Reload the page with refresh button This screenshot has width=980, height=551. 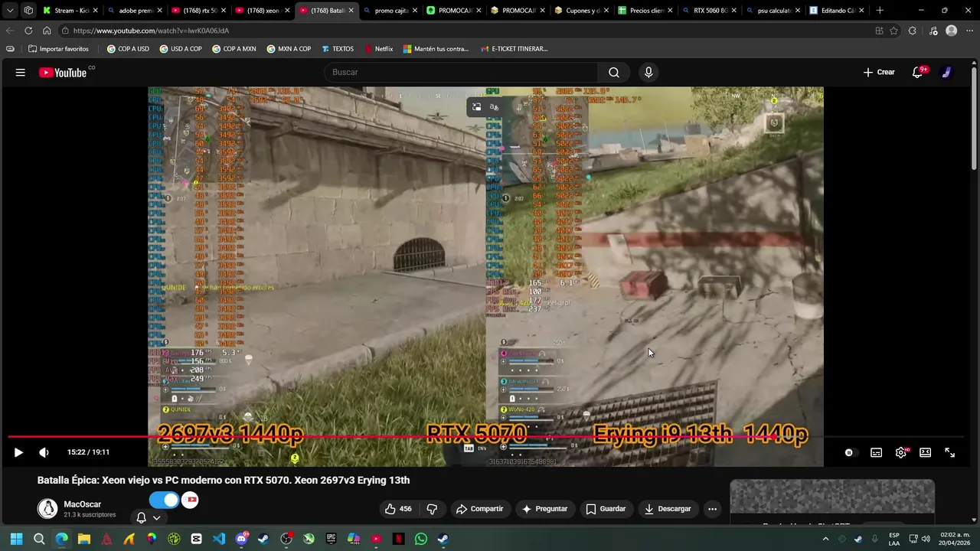pos(28,31)
